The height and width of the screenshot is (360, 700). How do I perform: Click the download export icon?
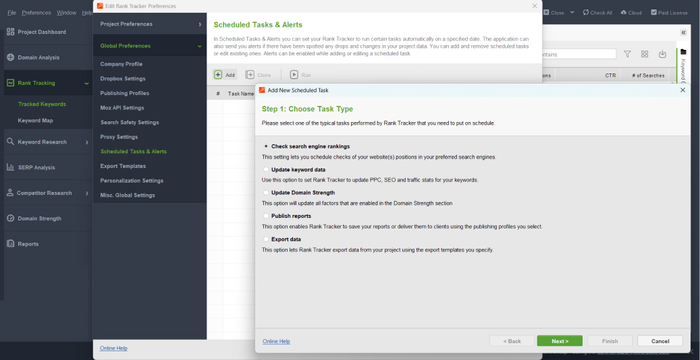pyautogui.click(x=662, y=54)
